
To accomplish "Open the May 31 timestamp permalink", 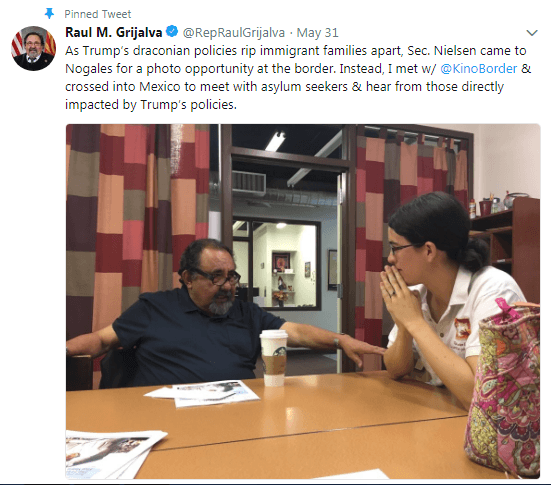I will point(317,33).
